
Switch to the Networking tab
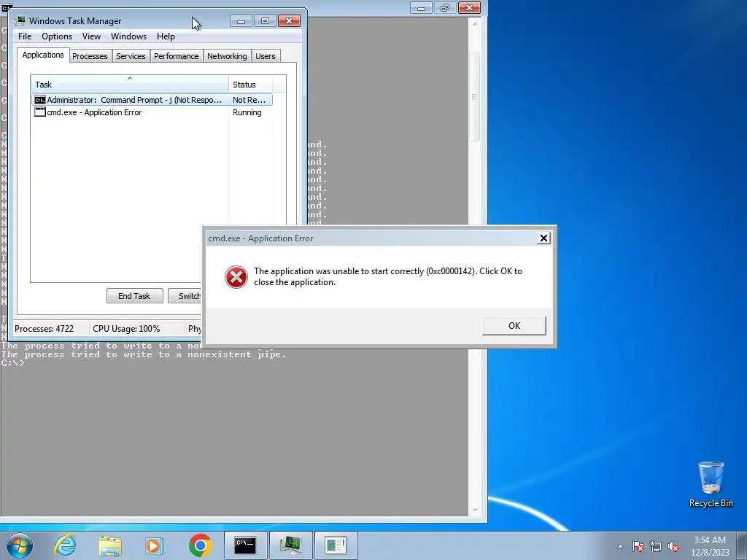click(227, 56)
